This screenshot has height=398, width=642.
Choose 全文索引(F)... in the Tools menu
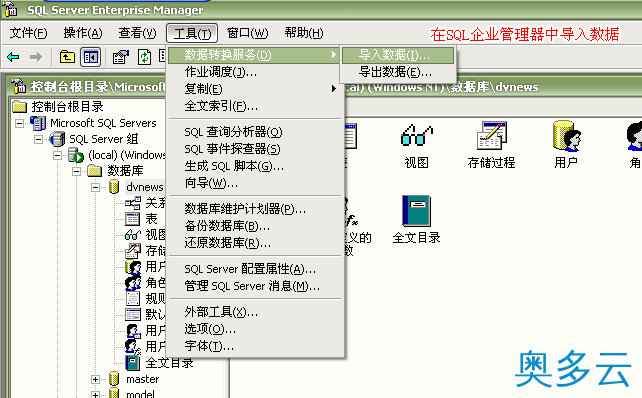click(255, 106)
